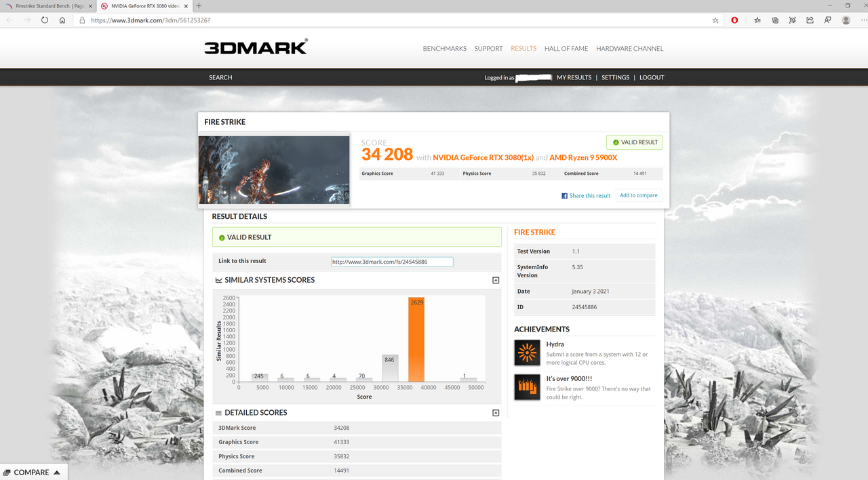The width and height of the screenshot is (868, 480).
Task: Click the Logout link
Action: pyautogui.click(x=652, y=77)
